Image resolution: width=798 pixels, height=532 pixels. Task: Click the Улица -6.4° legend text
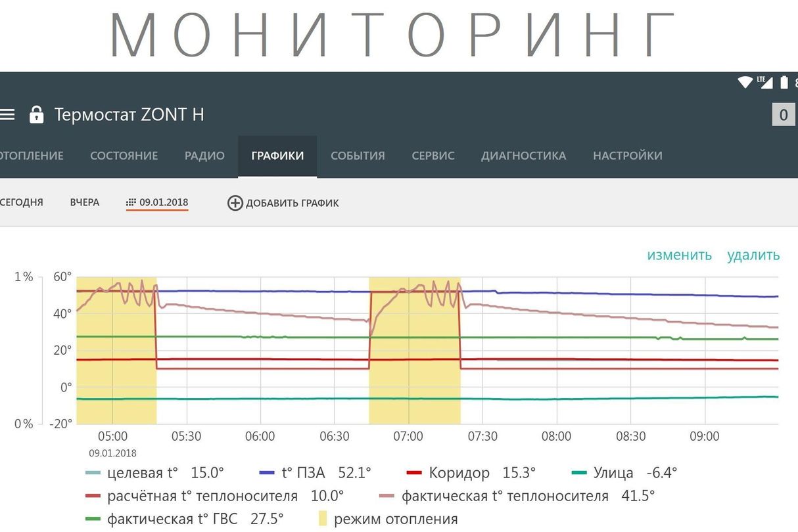pos(635,473)
